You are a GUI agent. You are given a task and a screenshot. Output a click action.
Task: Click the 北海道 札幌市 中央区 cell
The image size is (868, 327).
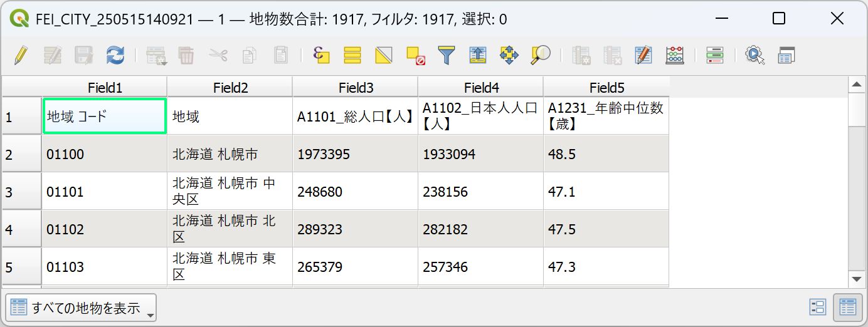click(x=230, y=191)
